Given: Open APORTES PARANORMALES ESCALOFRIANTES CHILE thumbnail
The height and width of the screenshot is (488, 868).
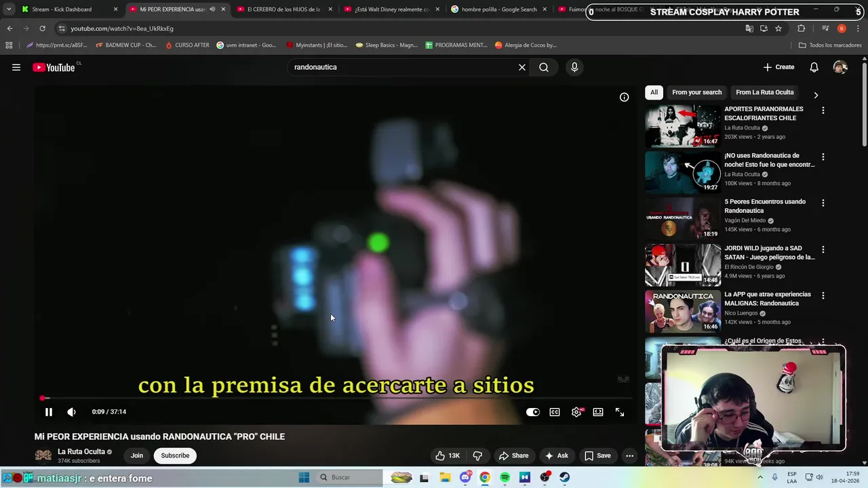Looking at the screenshot, I should tap(683, 126).
